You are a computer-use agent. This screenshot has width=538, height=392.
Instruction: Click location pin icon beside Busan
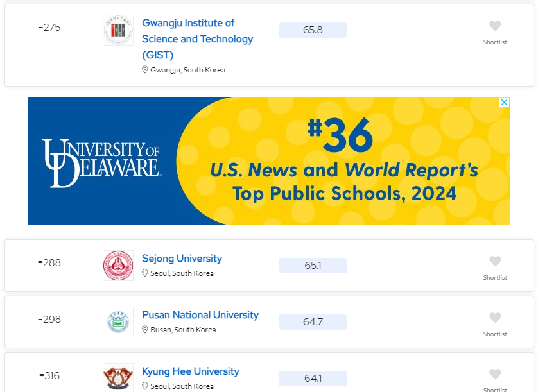pyautogui.click(x=145, y=330)
